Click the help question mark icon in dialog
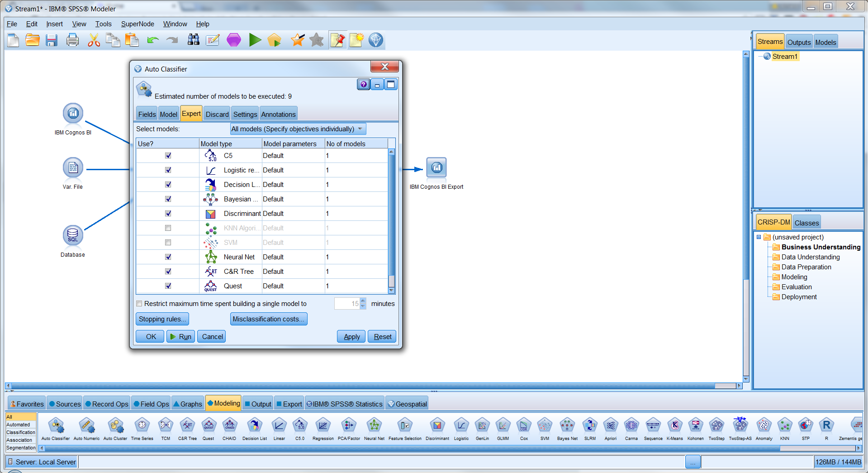 tap(364, 84)
